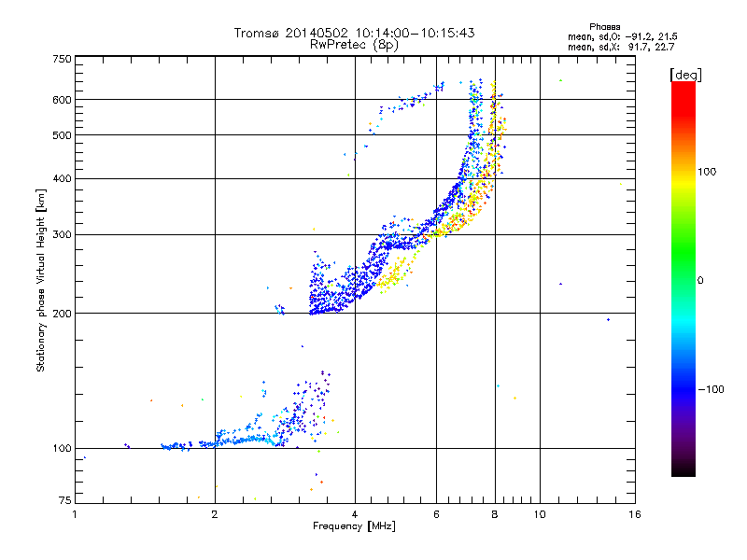The width and height of the screenshot is (747, 560).
Task: Click the y-axis tick label '300'
Action: (62, 235)
